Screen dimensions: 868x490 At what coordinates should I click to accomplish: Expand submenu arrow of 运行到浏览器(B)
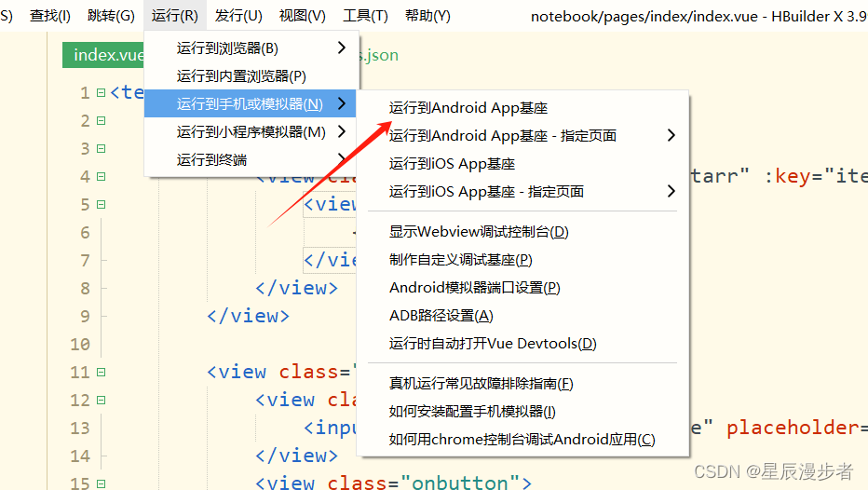[342, 48]
